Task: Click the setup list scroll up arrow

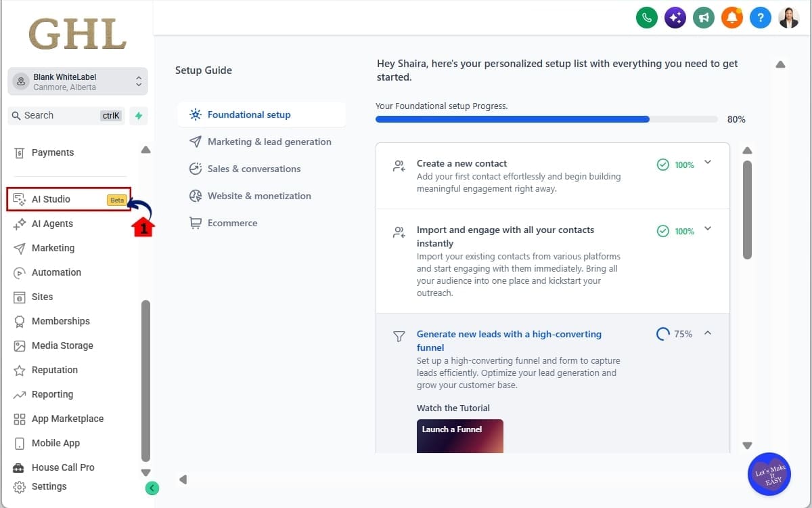Action: [747, 150]
